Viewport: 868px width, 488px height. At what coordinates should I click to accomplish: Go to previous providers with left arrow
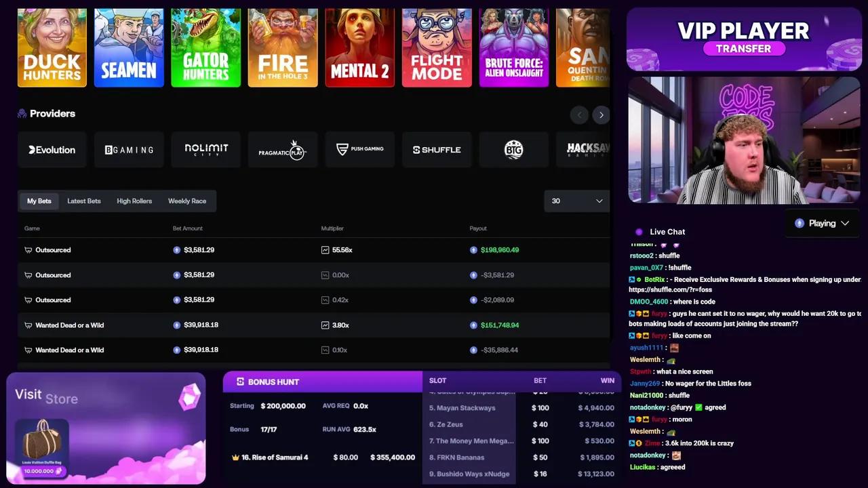coord(579,115)
